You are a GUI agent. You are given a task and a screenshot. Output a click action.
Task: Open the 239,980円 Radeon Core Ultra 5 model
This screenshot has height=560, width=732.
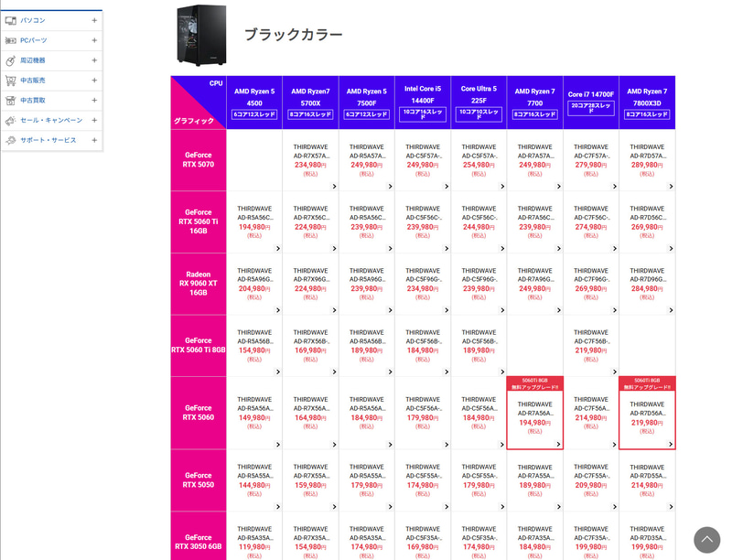479,284
